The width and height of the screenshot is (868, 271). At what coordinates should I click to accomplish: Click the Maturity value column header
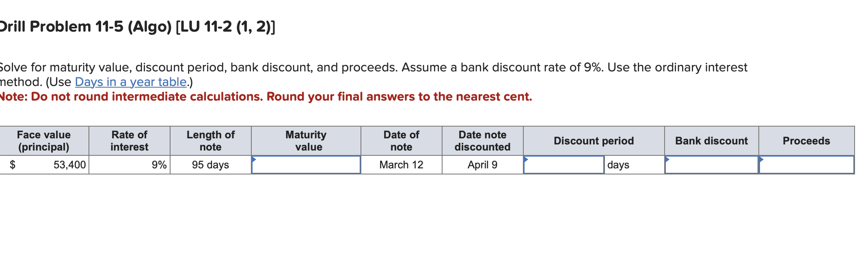pos(306,141)
